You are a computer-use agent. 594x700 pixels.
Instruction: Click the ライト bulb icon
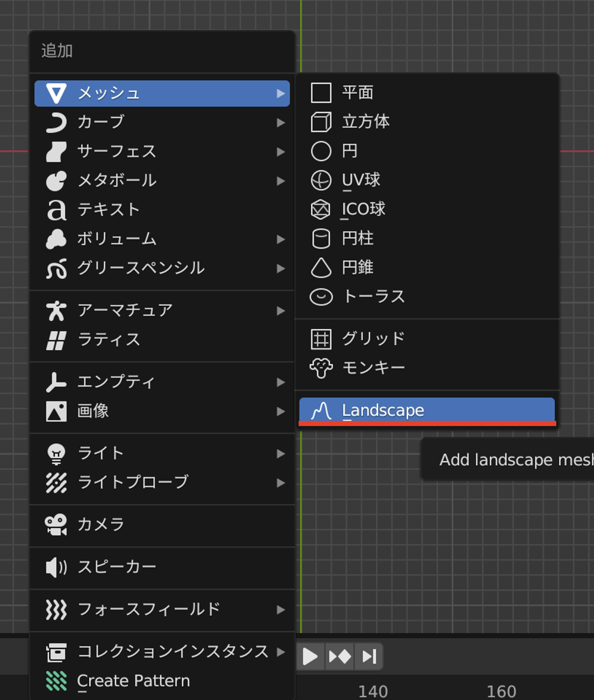(x=56, y=454)
